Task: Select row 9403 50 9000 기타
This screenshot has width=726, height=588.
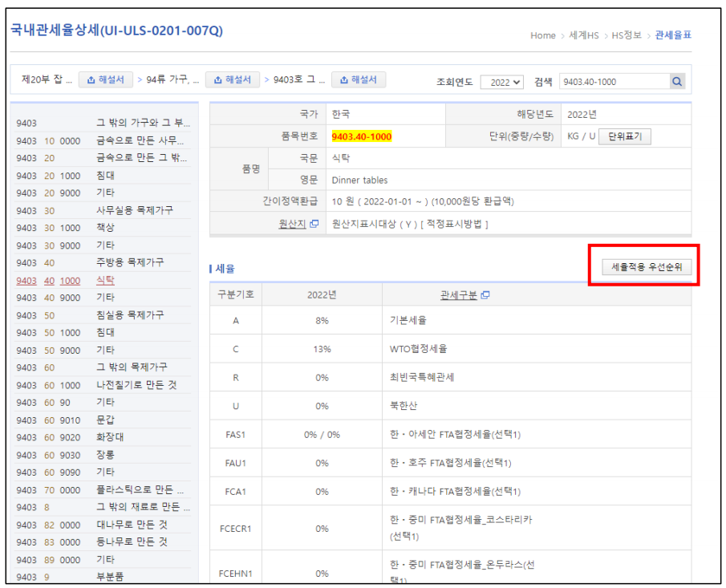Action: click(103, 351)
